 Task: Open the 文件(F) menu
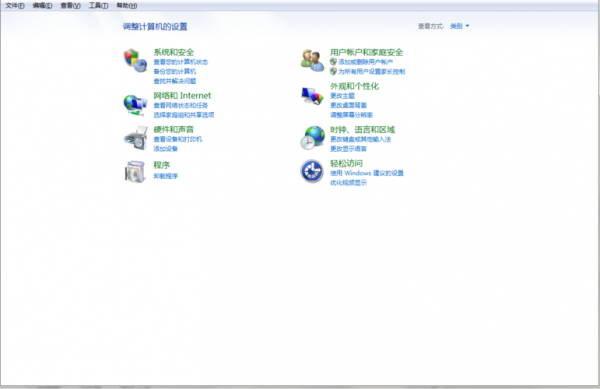[x=15, y=5]
